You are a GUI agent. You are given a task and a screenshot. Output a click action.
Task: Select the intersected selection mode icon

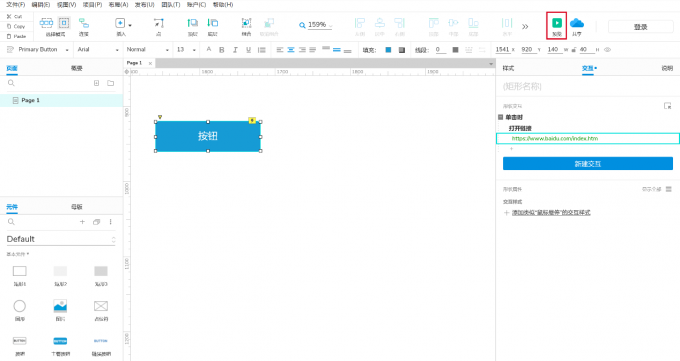point(46,23)
